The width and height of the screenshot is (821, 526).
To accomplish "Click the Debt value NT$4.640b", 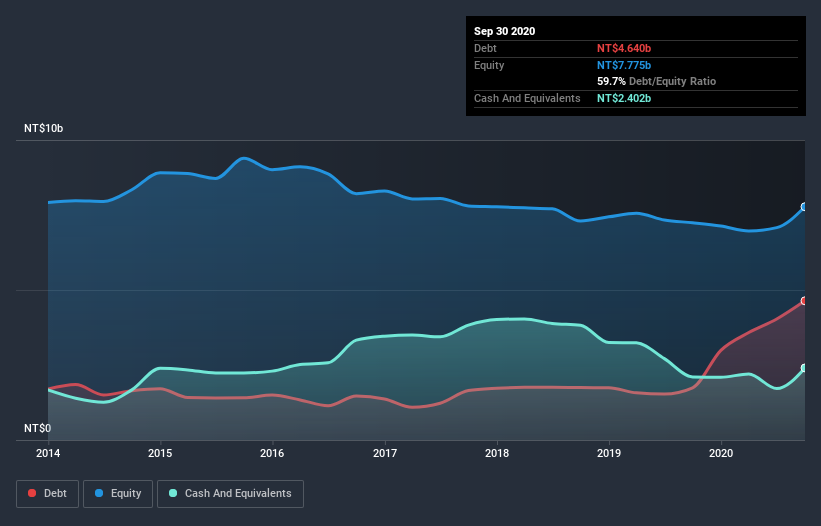I will [624, 48].
